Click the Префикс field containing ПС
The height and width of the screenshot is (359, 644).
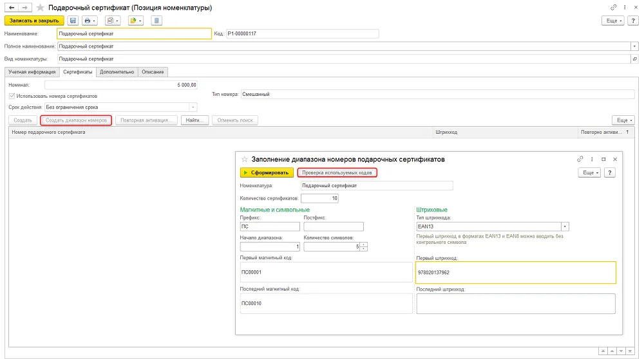coord(270,226)
